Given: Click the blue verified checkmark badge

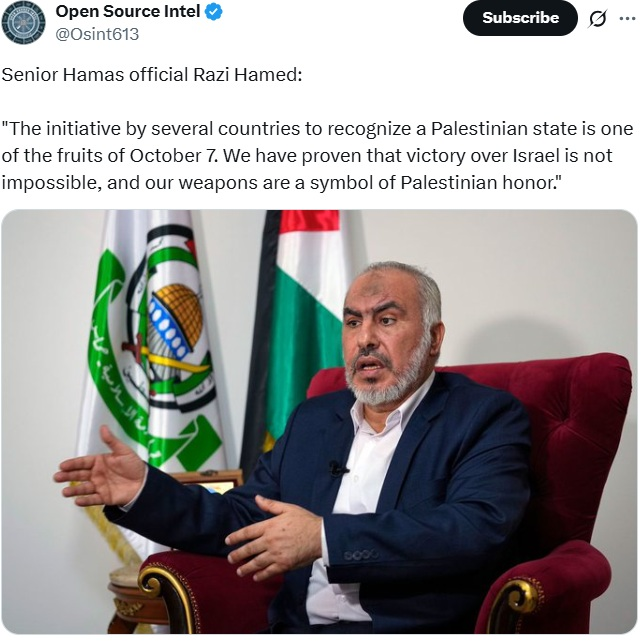Looking at the screenshot, I should [214, 13].
